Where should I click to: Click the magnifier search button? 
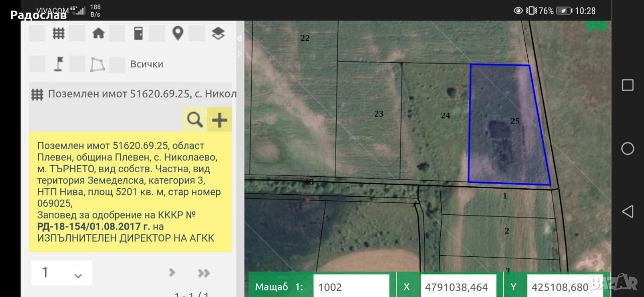click(x=195, y=120)
